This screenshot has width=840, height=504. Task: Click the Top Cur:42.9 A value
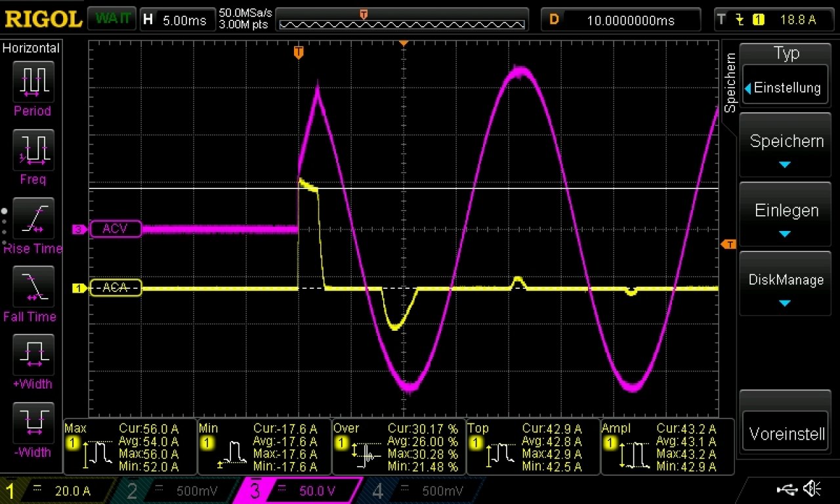pyautogui.click(x=551, y=429)
